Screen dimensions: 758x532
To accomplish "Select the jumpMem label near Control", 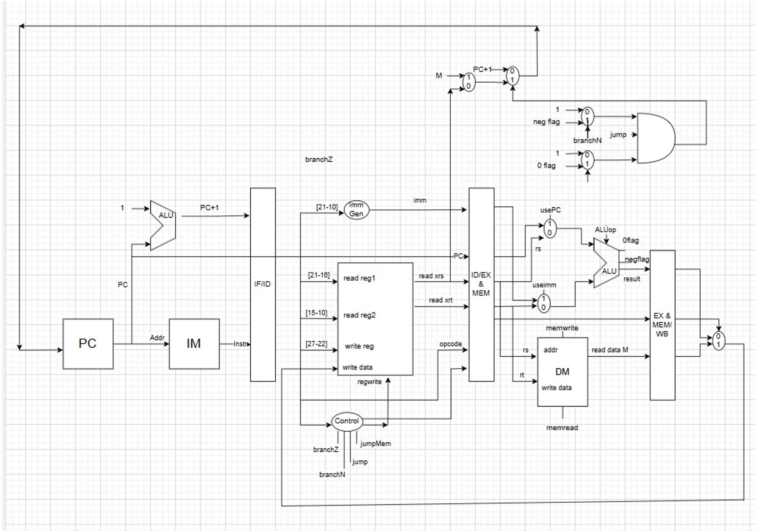I will [375, 443].
